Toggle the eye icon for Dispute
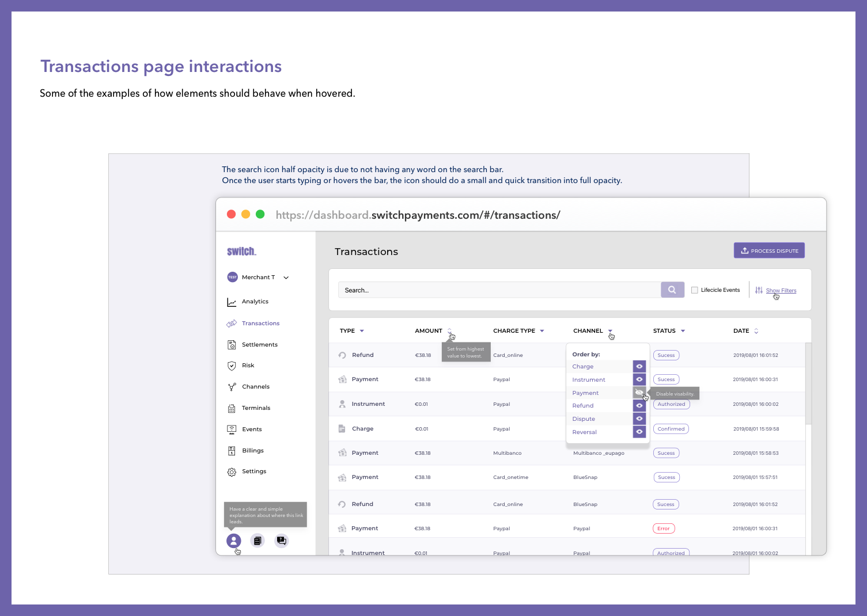The image size is (867, 616). [x=639, y=419]
